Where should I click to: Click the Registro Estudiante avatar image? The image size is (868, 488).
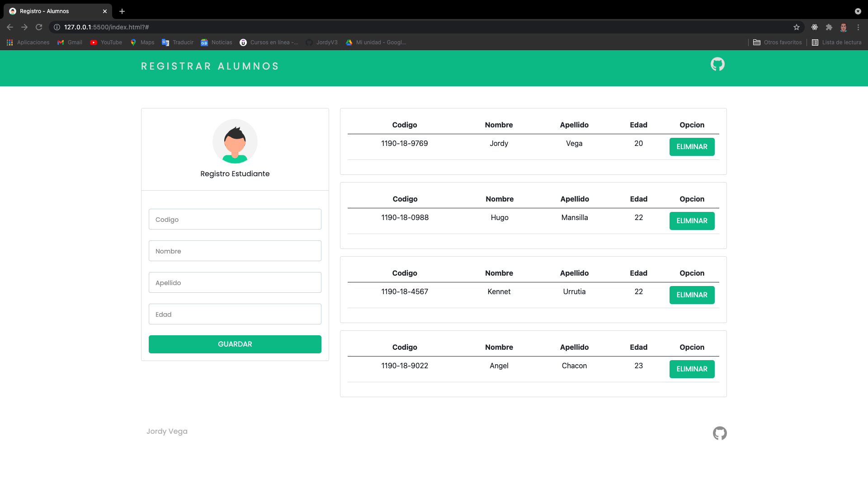point(235,141)
